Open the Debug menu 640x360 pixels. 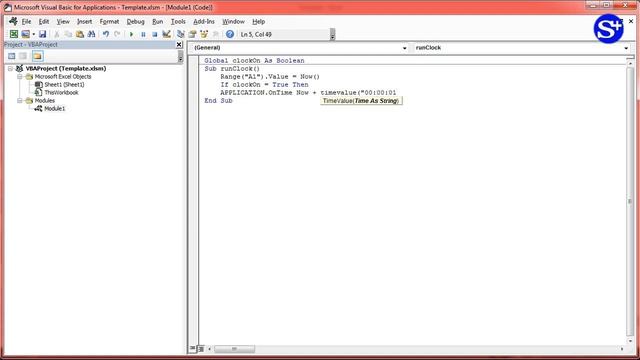(x=136, y=21)
